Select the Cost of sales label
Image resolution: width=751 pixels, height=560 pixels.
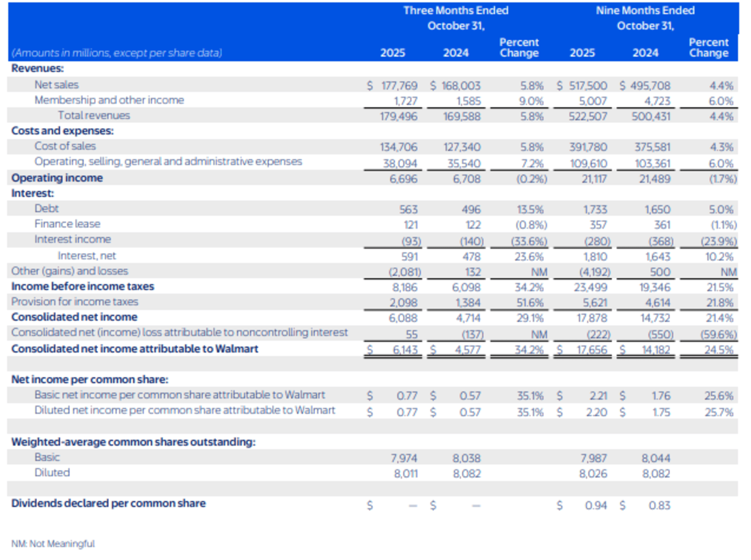65,146
